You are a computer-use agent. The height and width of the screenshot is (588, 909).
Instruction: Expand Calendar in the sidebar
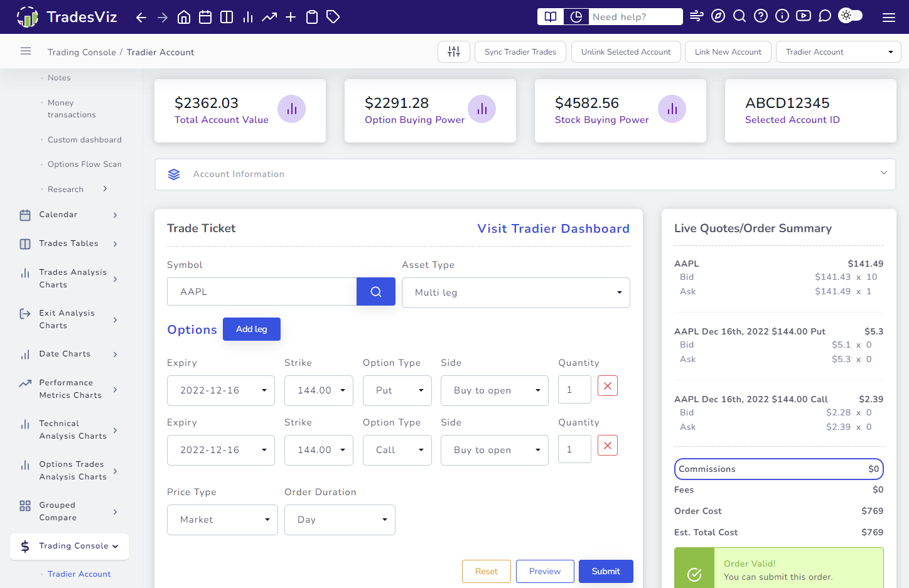69,215
